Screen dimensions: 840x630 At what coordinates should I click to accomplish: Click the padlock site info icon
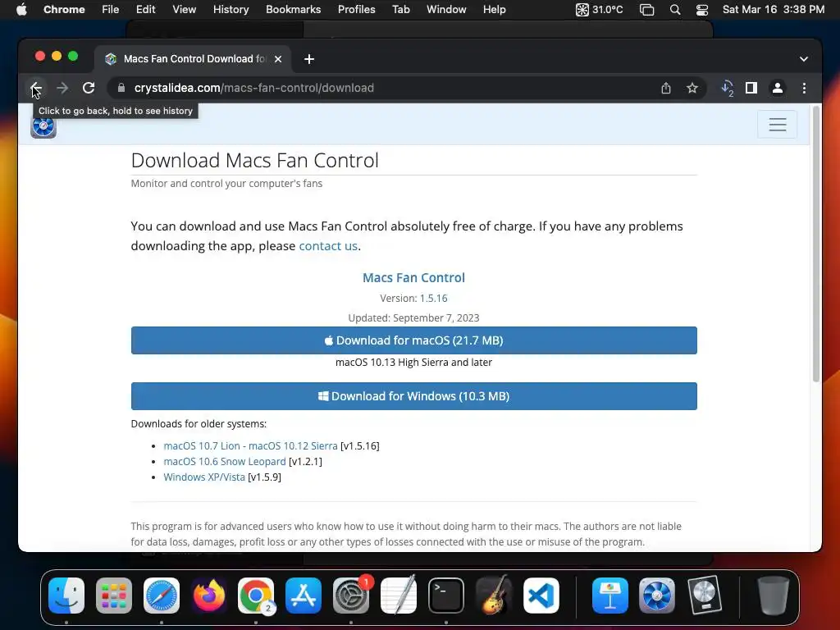pyautogui.click(x=121, y=88)
